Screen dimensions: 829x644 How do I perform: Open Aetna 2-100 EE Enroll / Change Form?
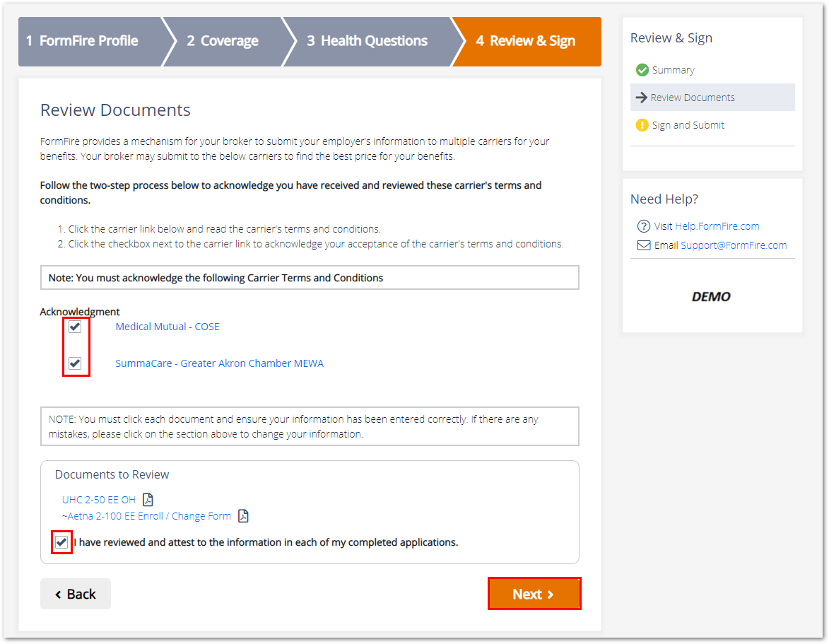point(146,516)
